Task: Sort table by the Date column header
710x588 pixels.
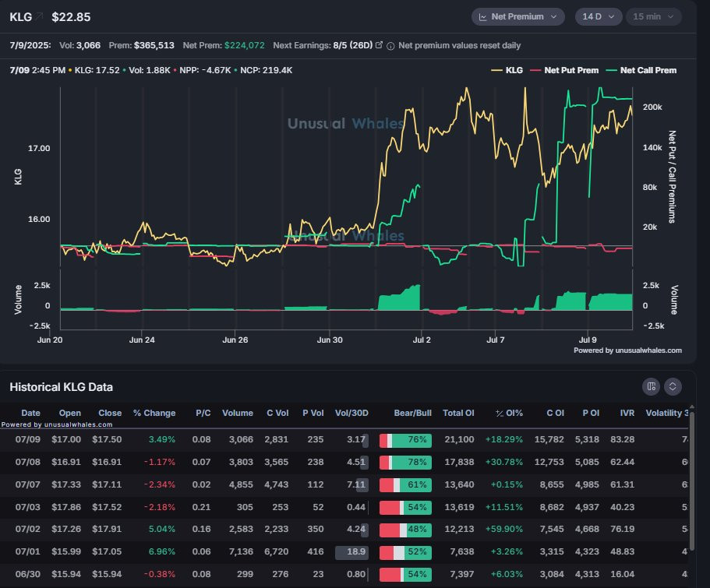Action: 31,413
